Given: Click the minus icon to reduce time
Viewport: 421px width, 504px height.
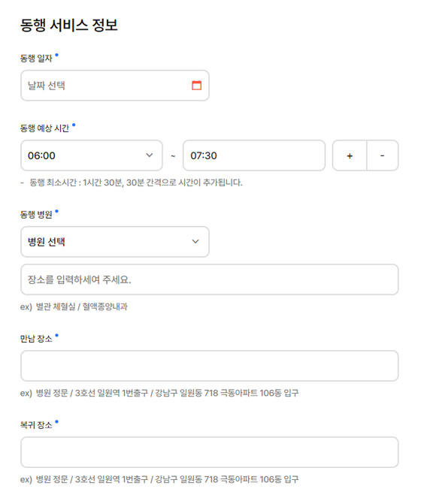Looking at the screenshot, I should pos(383,155).
